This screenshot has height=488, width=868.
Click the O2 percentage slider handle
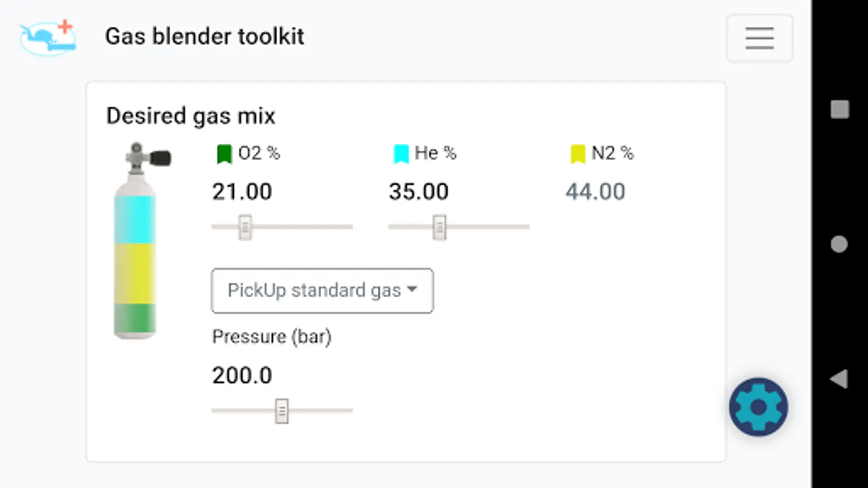[245, 227]
